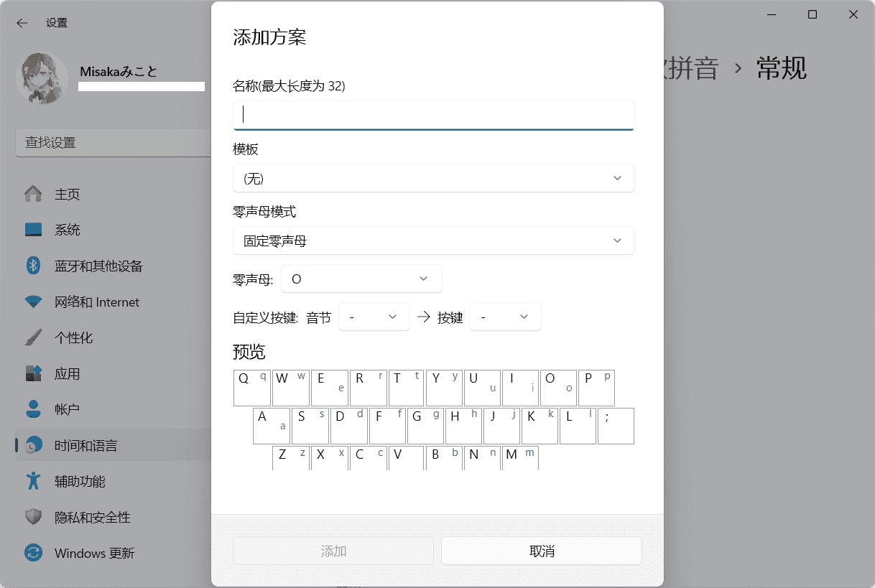Open 主页 home icon in sidebar

[x=32, y=194]
